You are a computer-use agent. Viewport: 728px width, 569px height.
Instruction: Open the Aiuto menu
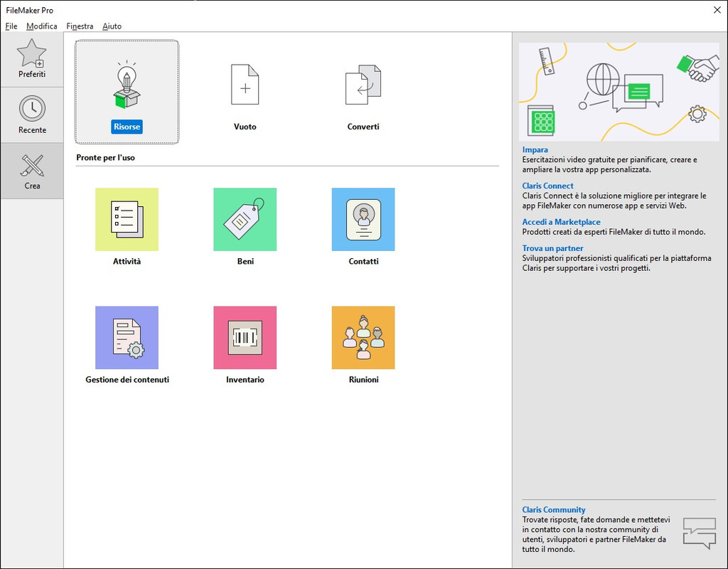pyautogui.click(x=112, y=26)
